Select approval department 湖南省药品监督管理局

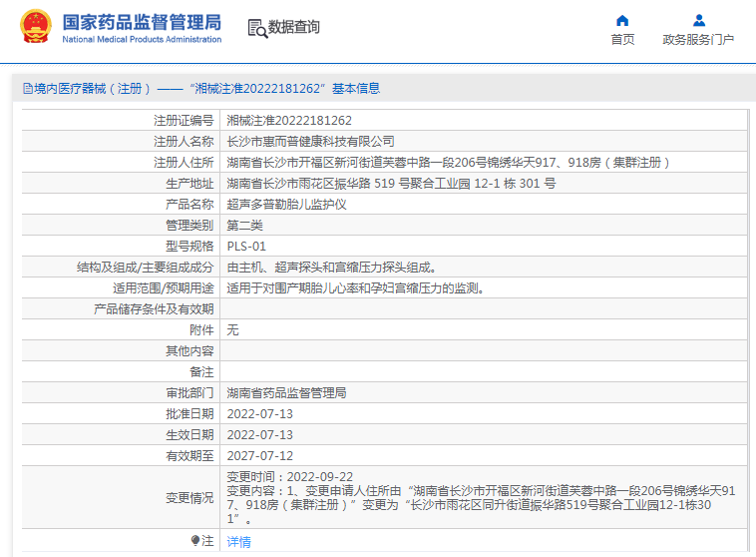[286, 392]
